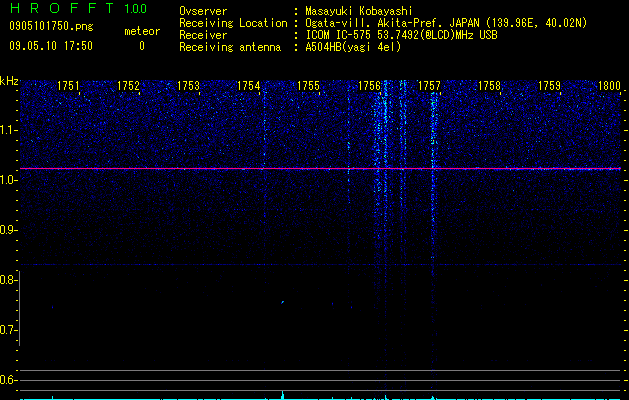This screenshot has height=400, width=629.
Task: Click the 1800 time marker label
Action: [x=609, y=86]
